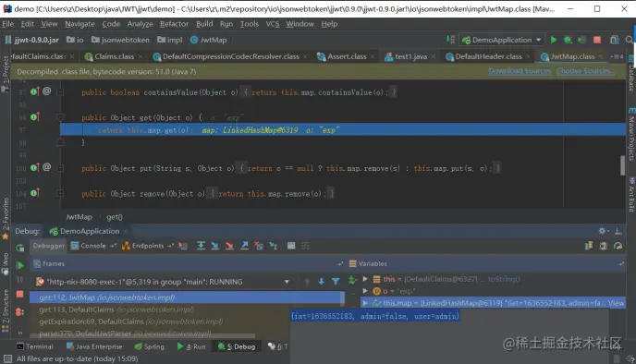Toggle tool window bars in status bar corner
The height and width of the screenshot is (364, 636).
[7, 358]
